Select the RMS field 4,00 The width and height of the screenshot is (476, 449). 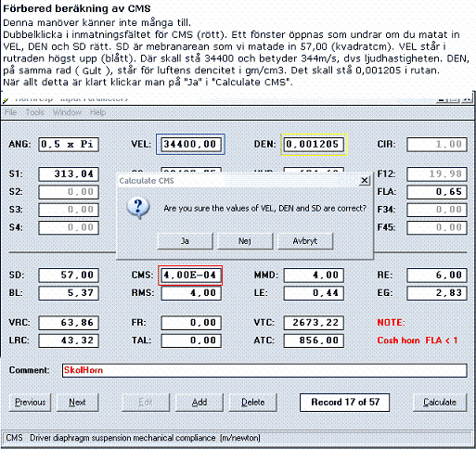[x=191, y=293]
